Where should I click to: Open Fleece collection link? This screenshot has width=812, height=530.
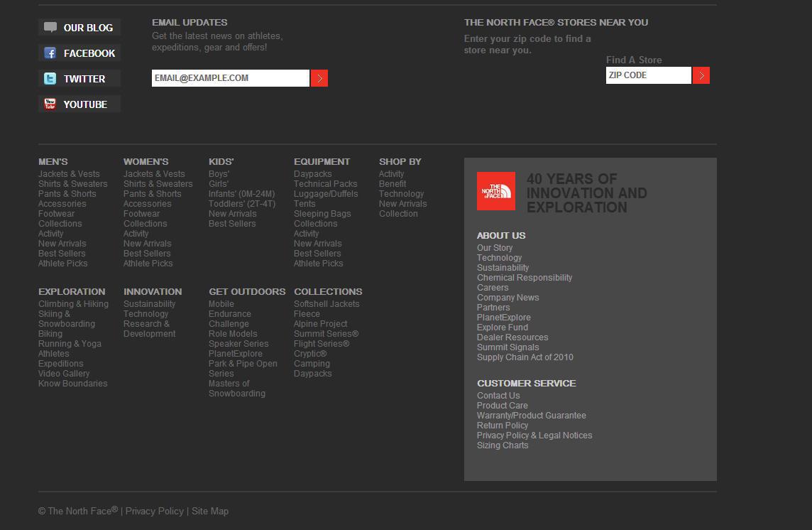(307, 314)
